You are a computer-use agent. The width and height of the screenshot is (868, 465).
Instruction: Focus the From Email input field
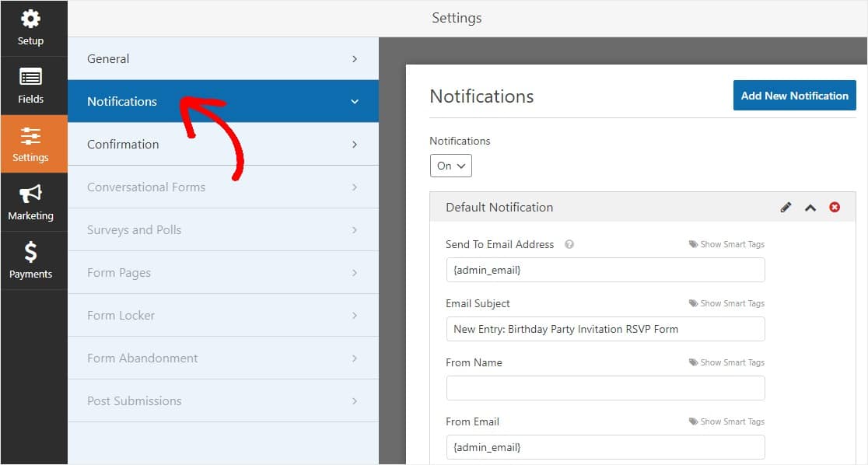point(606,447)
